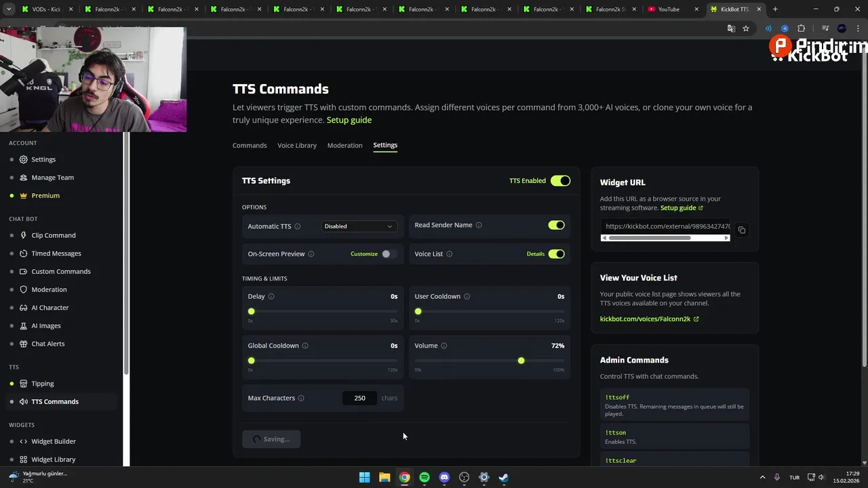Image resolution: width=868 pixels, height=488 pixels.
Task: Click Customize next to On-Screen Preview
Action: point(364,254)
